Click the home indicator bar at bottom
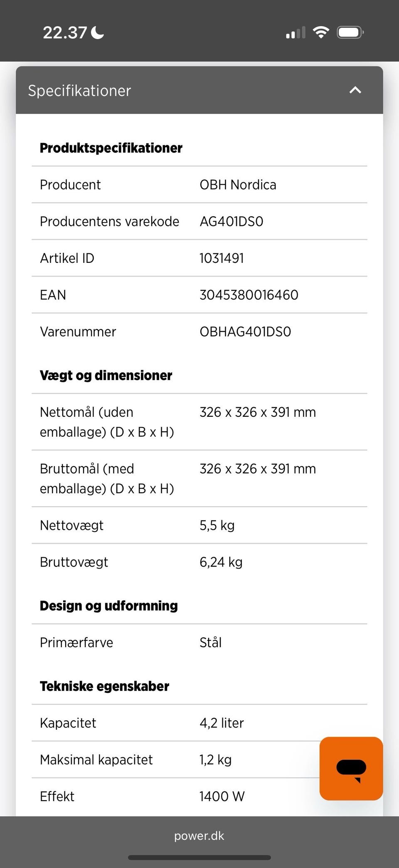Image resolution: width=399 pixels, height=868 pixels. click(199, 858)
